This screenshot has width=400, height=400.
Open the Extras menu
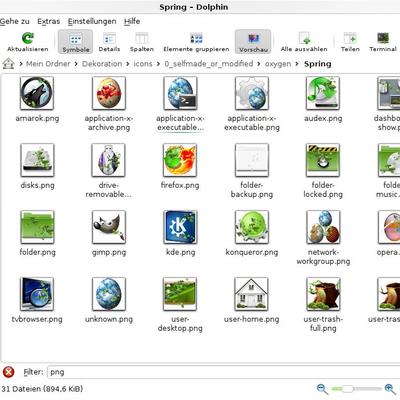49,21
